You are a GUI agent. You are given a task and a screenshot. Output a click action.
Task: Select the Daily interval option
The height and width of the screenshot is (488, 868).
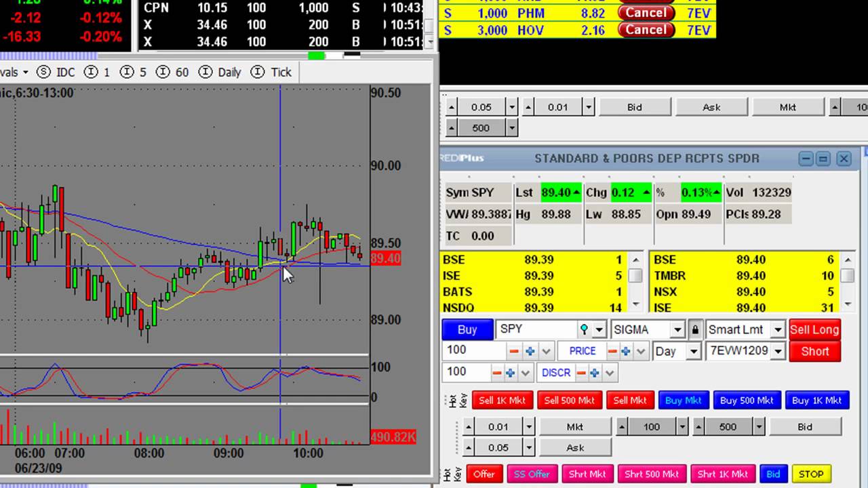(220, 72)
